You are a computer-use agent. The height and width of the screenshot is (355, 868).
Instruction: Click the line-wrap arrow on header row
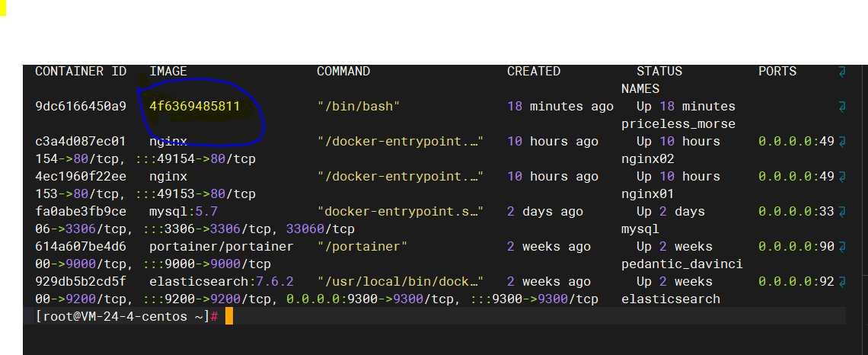click(842, 72)
